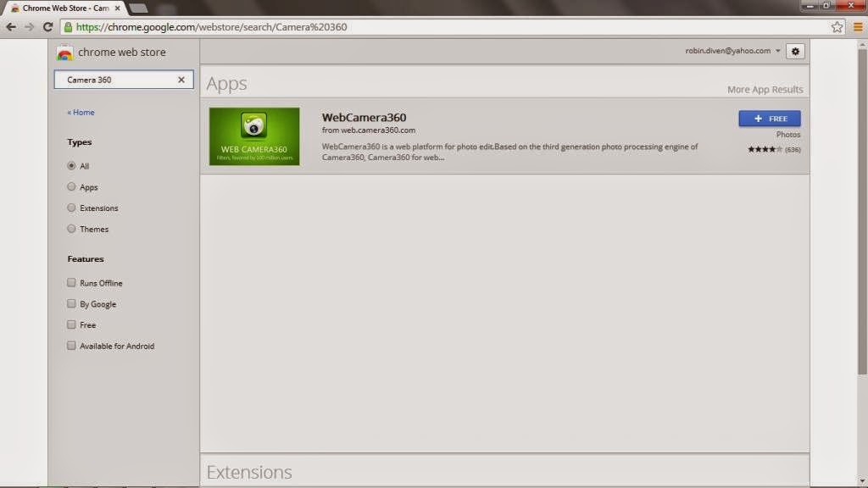Close the Chrome Web Store tab
This screenshot has width=868, height=488.
click(x=117, y=8)
